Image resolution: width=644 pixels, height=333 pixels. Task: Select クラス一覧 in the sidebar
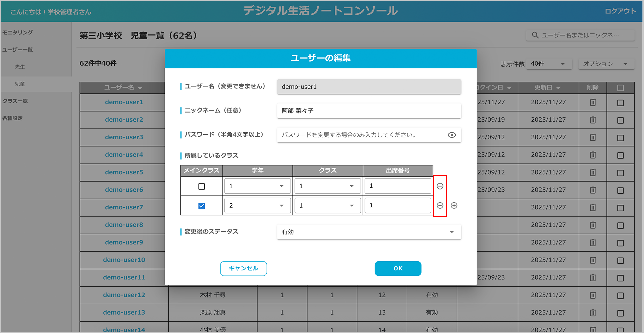tap(15, 101)
